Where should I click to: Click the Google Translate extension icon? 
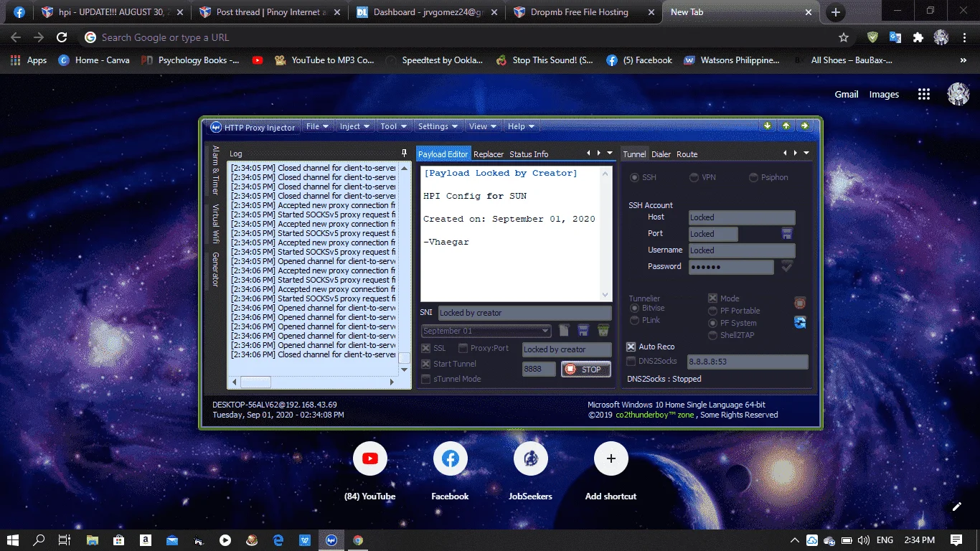[895, 37]
